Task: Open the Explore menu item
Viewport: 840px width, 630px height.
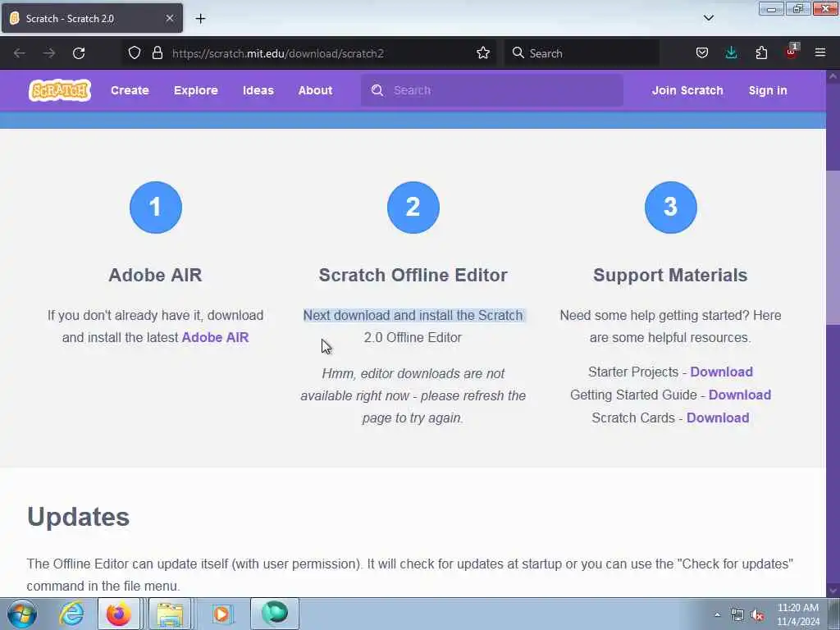Action: pyautogui.click(x=195, y=90)
